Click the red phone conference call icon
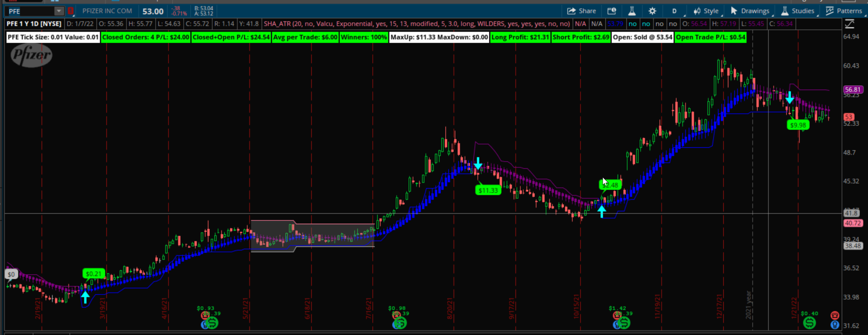Viewport: 868px width, 335px height. [x=835, y=315]
